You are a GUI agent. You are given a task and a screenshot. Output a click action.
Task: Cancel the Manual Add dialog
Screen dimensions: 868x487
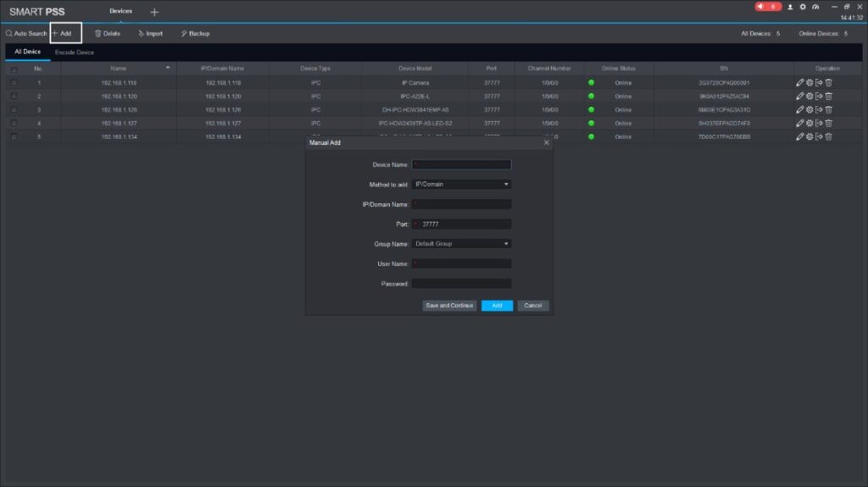(532, 306)
